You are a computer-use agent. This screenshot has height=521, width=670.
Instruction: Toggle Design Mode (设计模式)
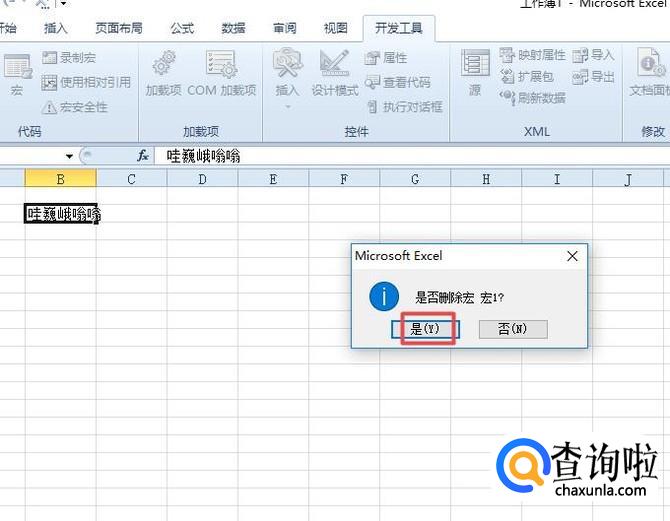[x=335, y=73]
